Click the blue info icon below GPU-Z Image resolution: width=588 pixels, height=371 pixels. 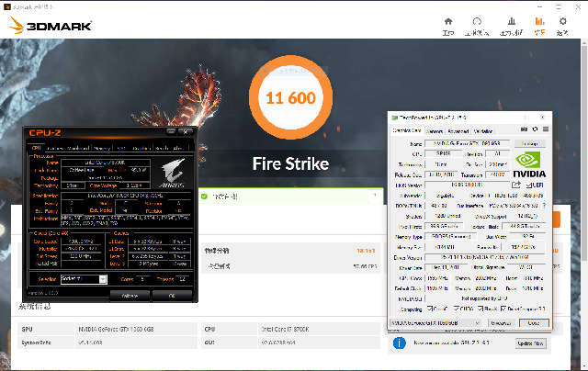400,343
